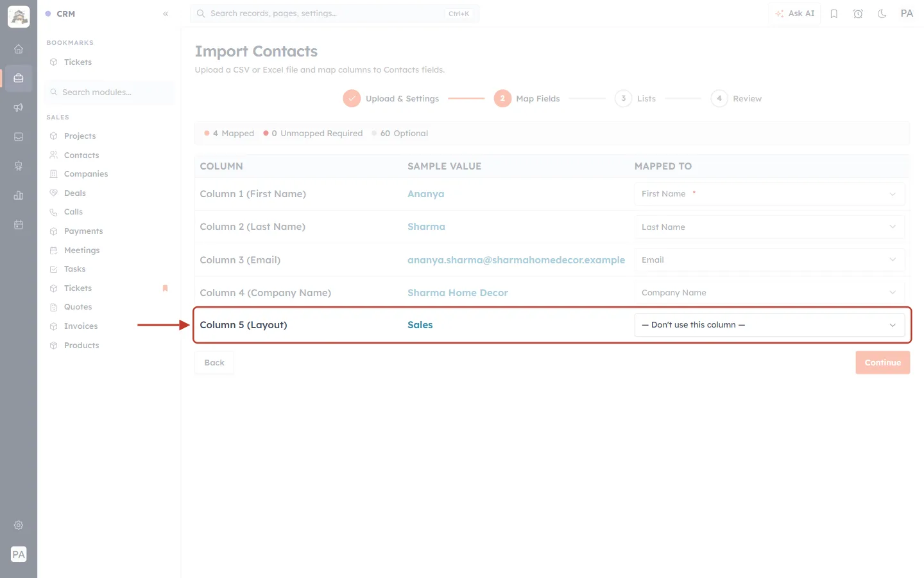924x578 pixels.
Task: Go to the Upload & Settings step
Action: pos(391,98)
